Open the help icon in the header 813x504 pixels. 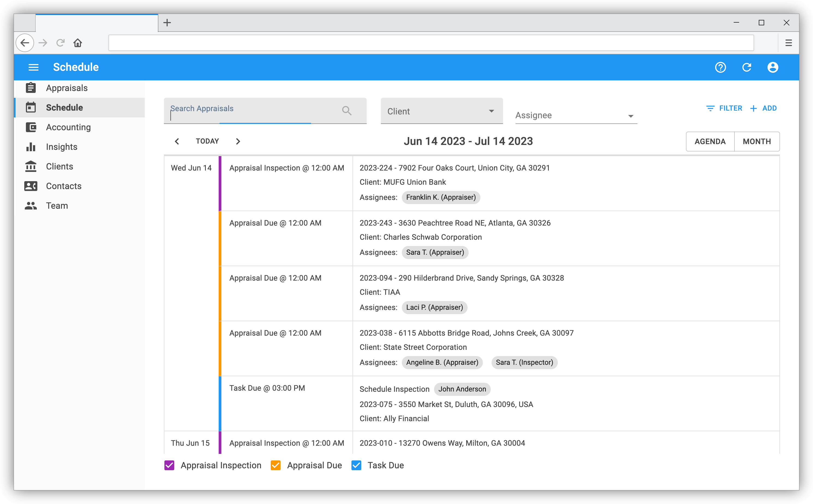(721, 67)
